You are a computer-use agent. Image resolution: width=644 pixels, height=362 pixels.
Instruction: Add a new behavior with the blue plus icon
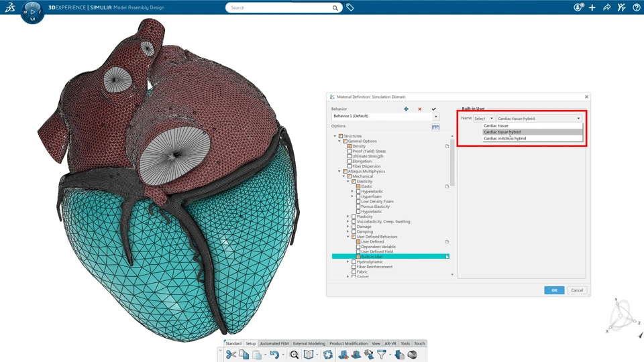click(x=407, y=109)
